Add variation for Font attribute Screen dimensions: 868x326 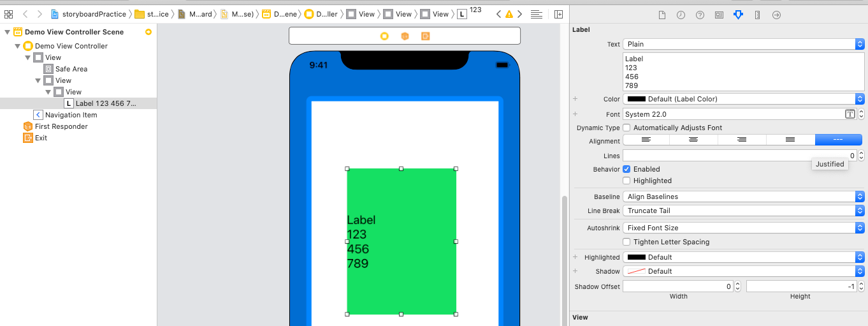click(x=575, y=114)
